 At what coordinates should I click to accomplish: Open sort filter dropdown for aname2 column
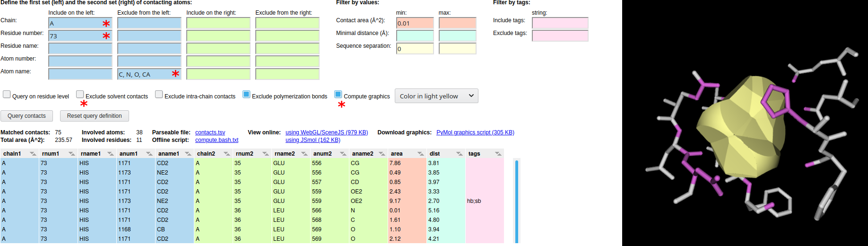382,154
